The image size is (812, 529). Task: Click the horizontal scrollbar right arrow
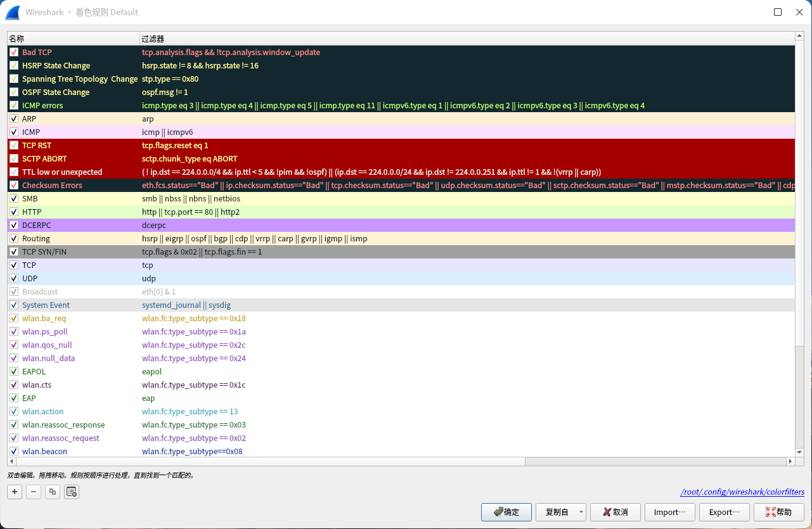(x=790, y=462)
